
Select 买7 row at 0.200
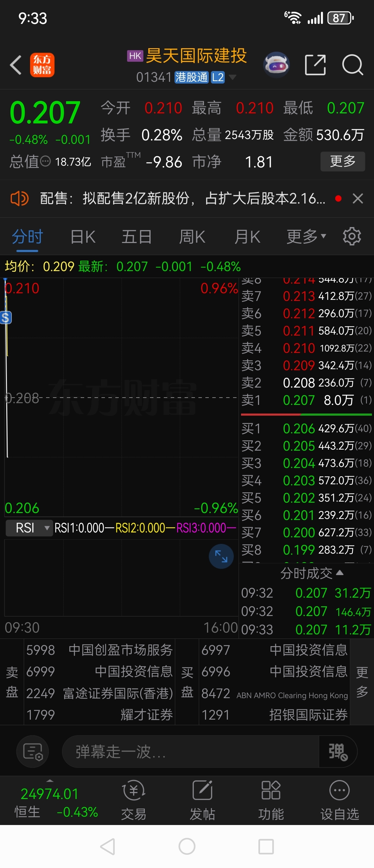coord(306,532)
